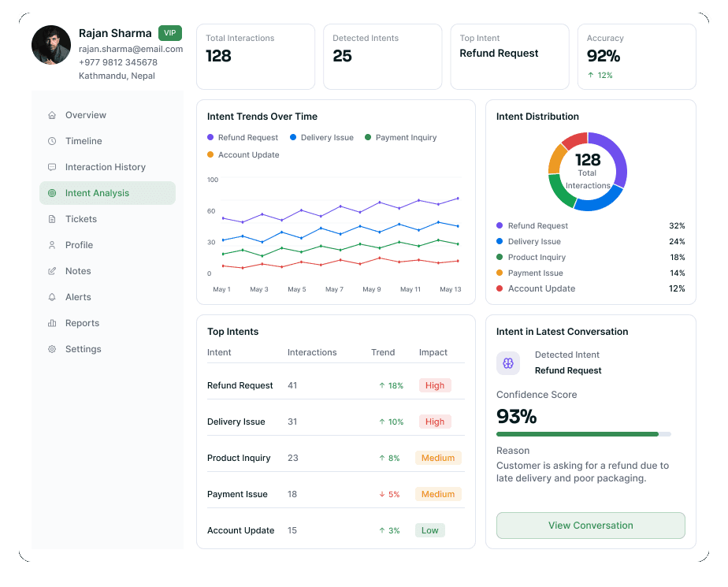Click the Tickets document icon

(52, 219)
